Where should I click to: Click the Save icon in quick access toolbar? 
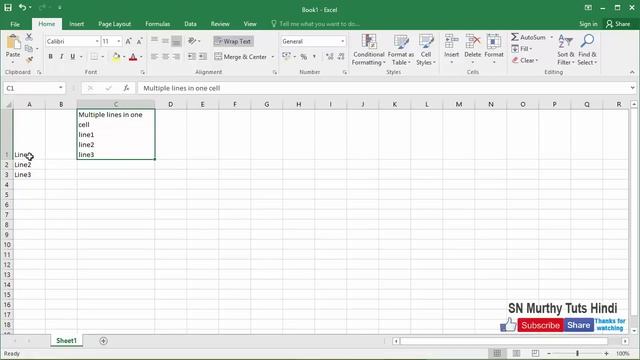tap(8, 7)
